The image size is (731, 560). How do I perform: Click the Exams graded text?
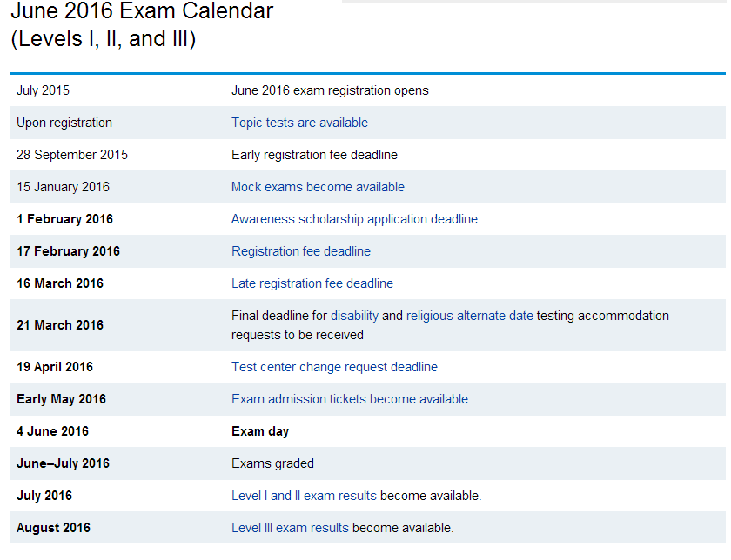pos(272,463)
